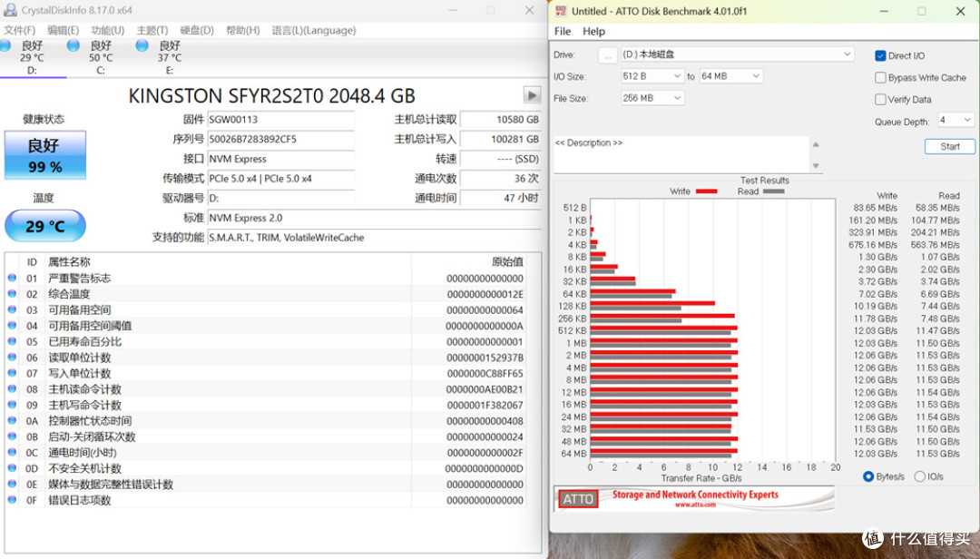The height and width of the screenshot is (559, 980).
Task: Click the red Write legend swatch
Action: (706, 191)
